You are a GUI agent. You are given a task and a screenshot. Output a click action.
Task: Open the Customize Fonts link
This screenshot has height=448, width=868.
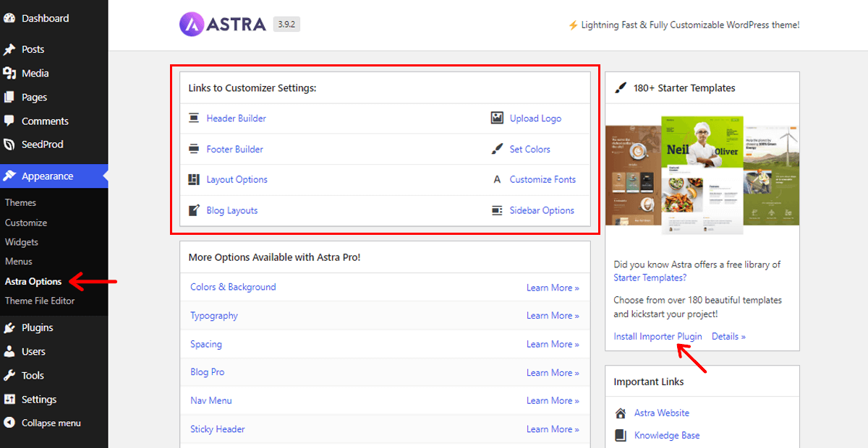point(543,180)
